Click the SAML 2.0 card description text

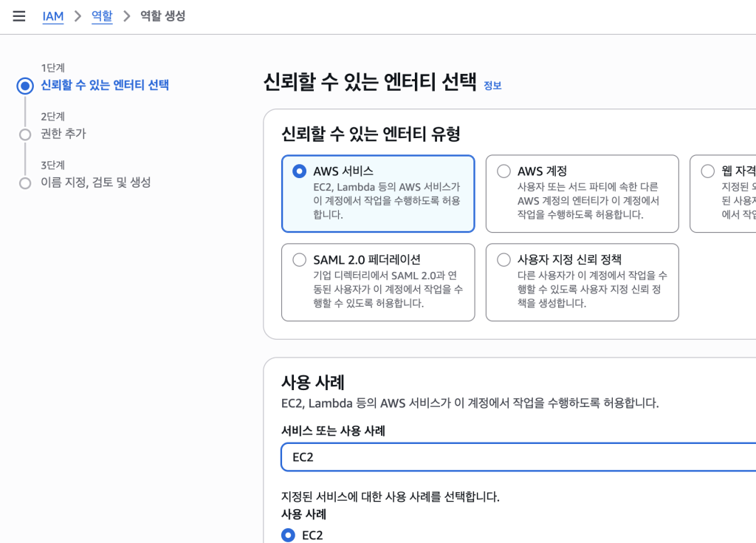pyautogui.click(x=388, y=290)
